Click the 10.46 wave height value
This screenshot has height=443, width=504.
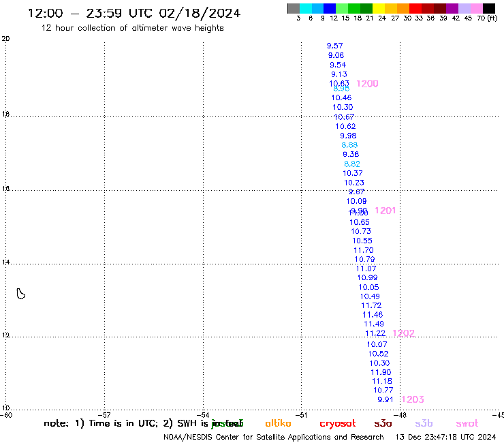click(x=341, y=97)
